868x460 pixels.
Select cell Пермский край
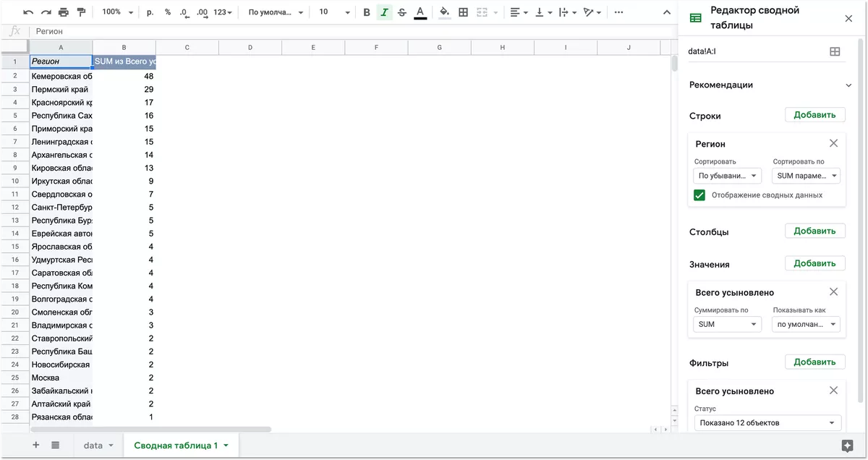pos(61,89)
